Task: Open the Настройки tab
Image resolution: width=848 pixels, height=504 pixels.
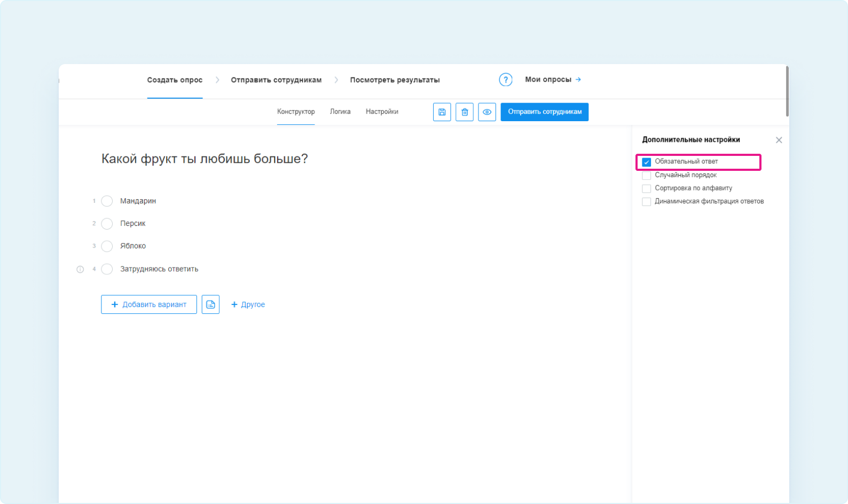Action: pos(382,112)
